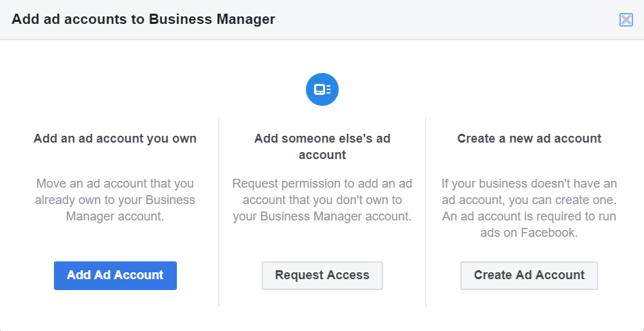Click the 'Move an ad account' description text

[x=115, y=200]
